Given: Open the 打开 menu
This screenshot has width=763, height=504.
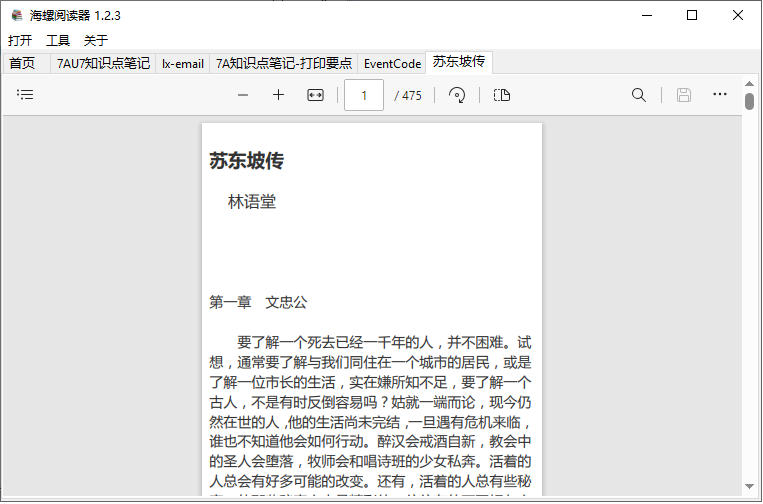Looking at the screenshot, I should 20,40.
